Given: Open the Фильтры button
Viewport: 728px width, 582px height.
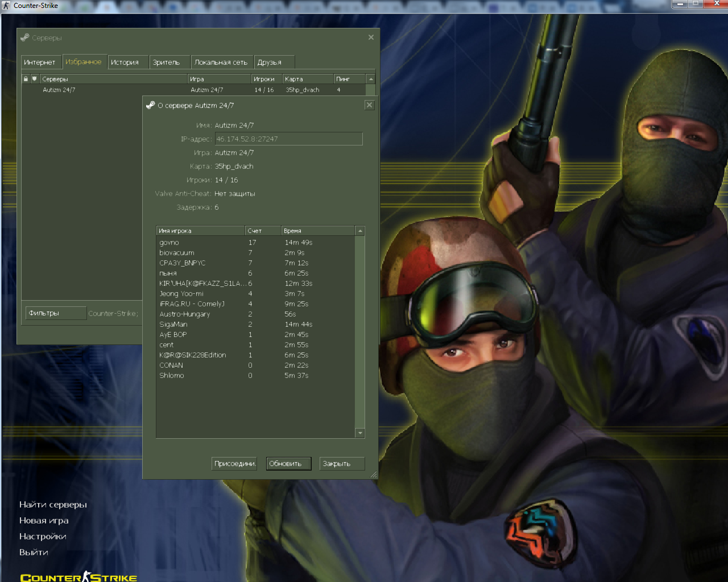Looking at the screenshot, I should tap(56, 313).
